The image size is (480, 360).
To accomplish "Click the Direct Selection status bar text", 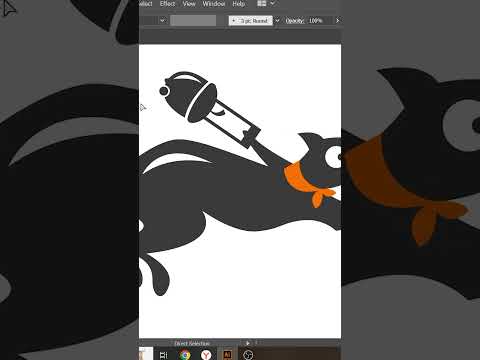I will (192, 343).
